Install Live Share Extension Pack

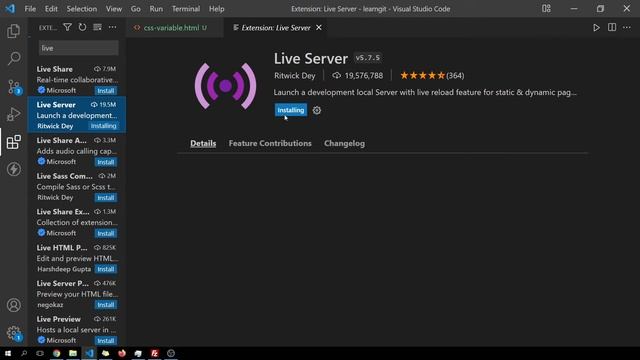pos(106,233)
